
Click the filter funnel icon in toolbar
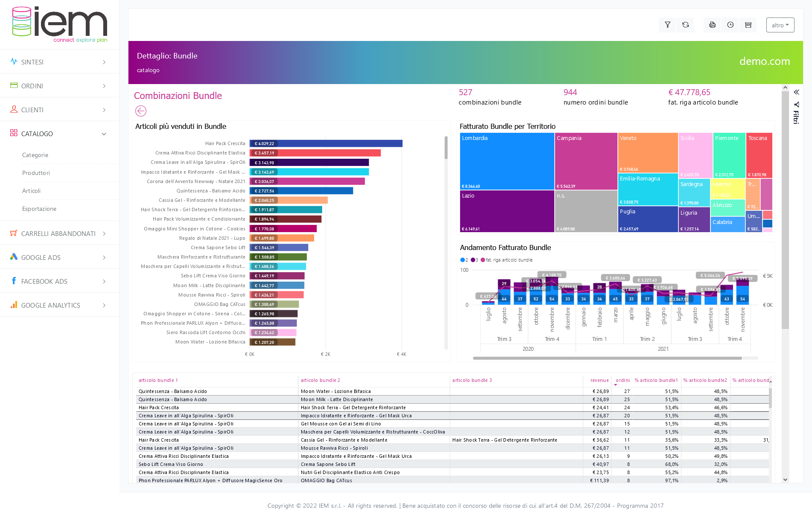coord(667,25)
